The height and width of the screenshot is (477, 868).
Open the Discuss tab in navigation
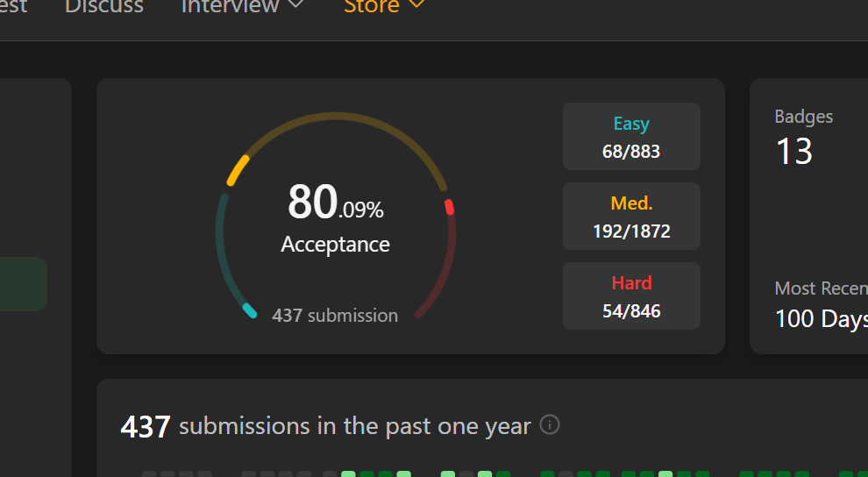click(104, 6)
